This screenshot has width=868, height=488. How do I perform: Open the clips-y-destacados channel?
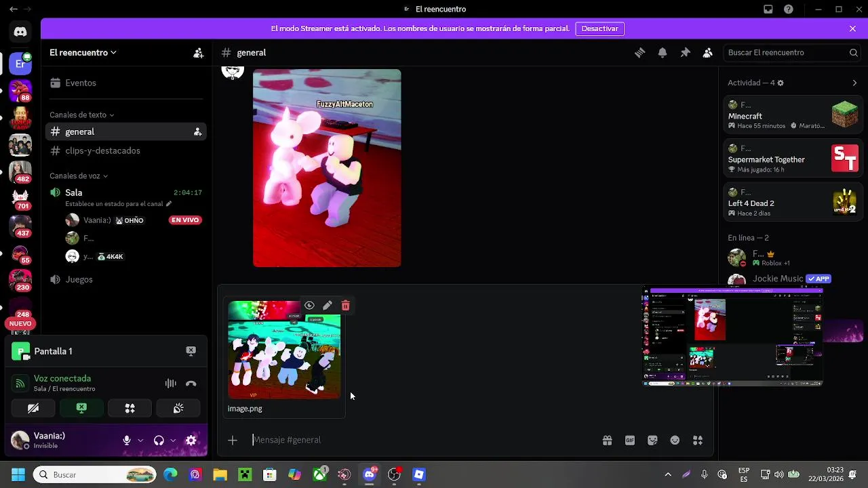coord(126,151)
